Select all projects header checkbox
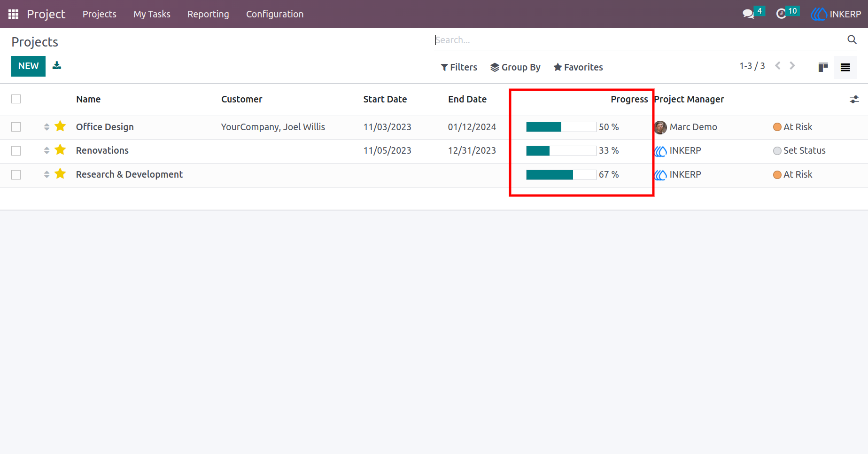 (x=16, y=99)
